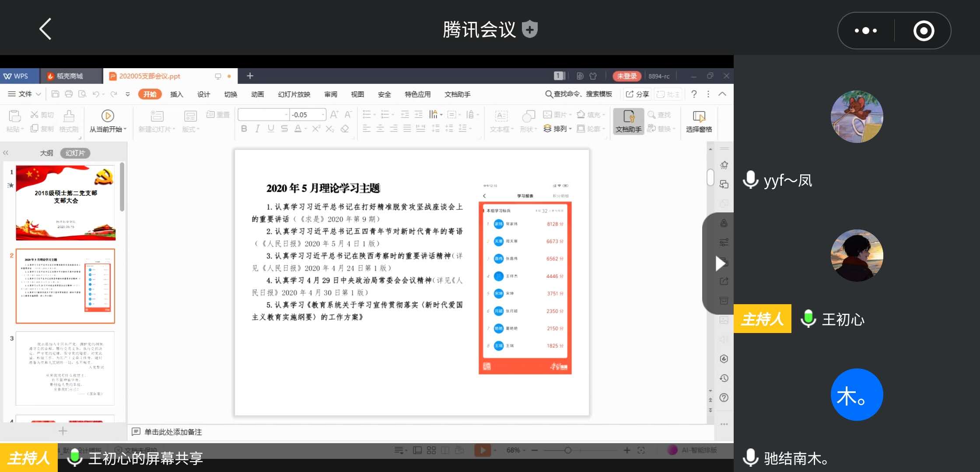
Task: Select the 大纲 outline tab
Action: [46, 153]
